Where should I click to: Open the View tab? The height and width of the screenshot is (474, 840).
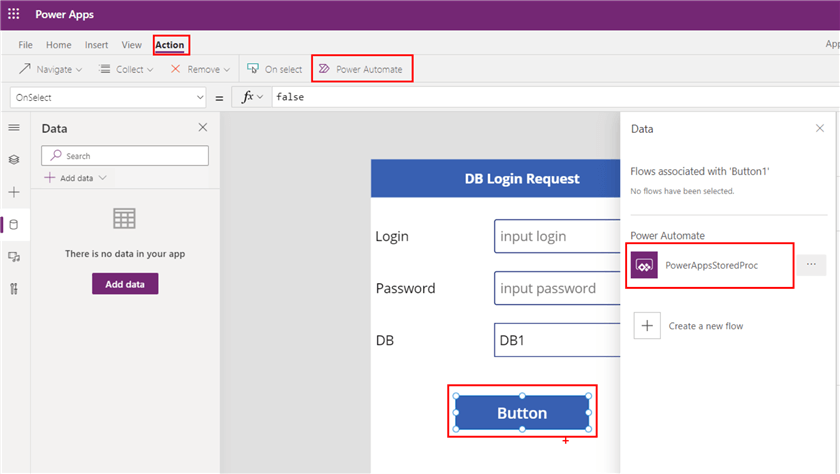(131, 45)
